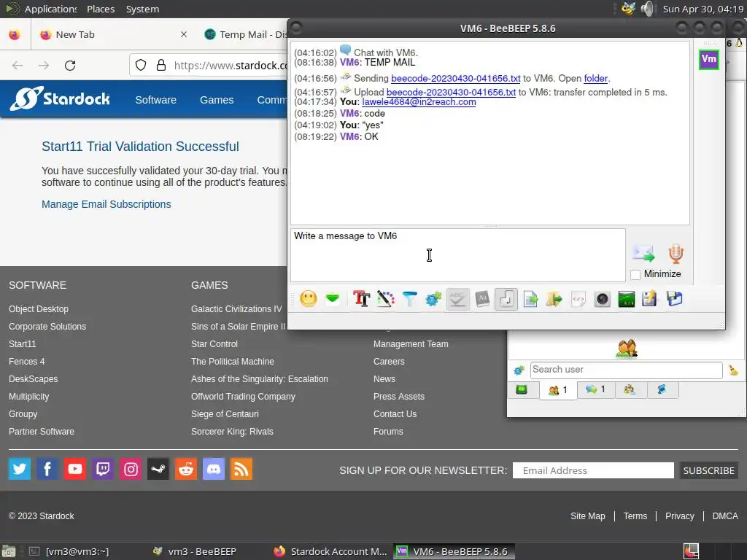Click the send code snippet icon

click(x=578, y=299)
